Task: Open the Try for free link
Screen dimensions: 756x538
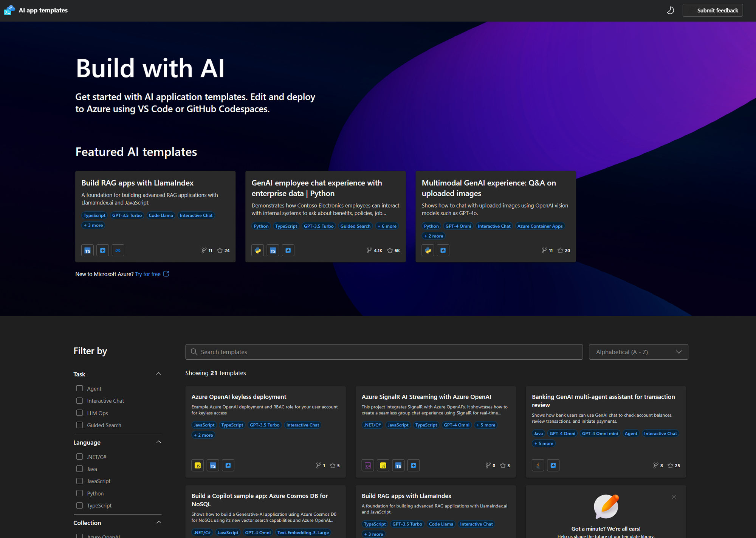Action: pos(148,274)
